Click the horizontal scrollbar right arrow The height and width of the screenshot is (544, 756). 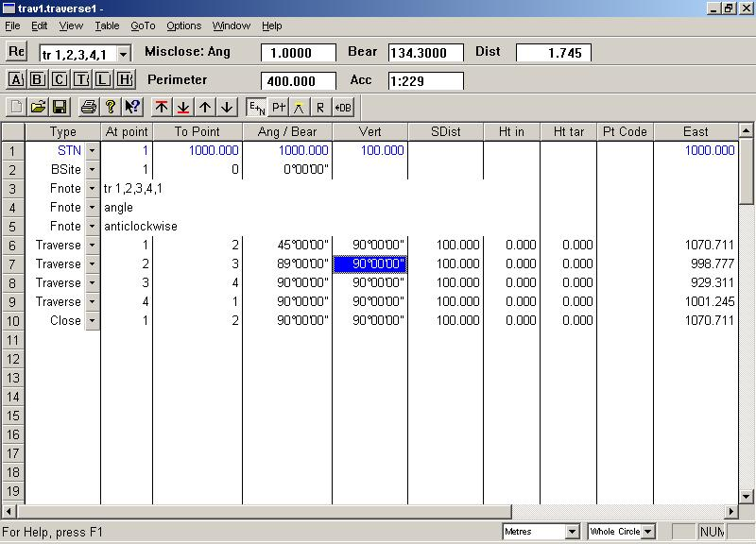(x=730, y=512)
